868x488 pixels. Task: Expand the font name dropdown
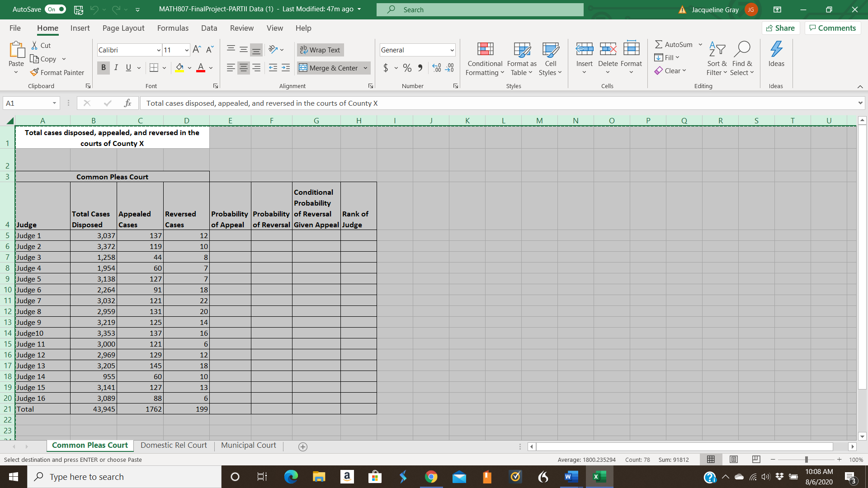click(x=159, y=50)
